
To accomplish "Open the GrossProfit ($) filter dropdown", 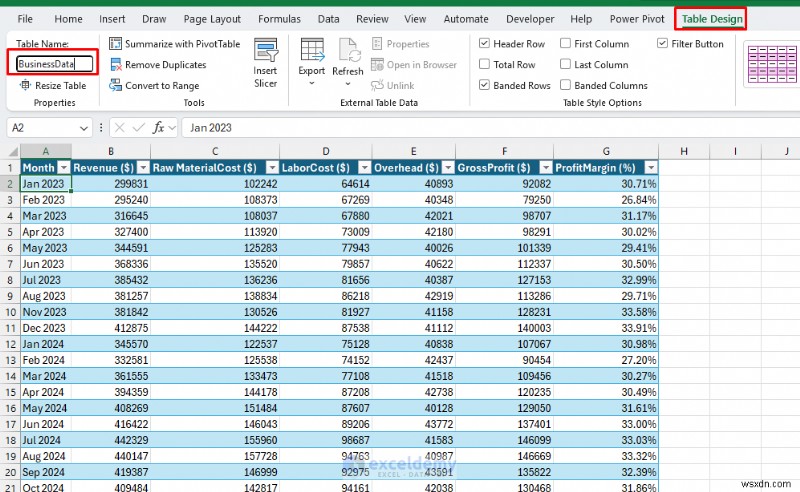I will click(x=546, y=168).
